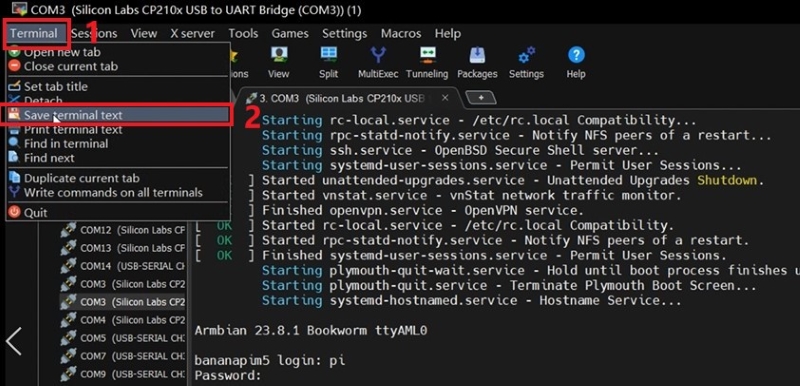Click the Print terminal text icon
The image size is (800, 386).
(x=15, y=130)
